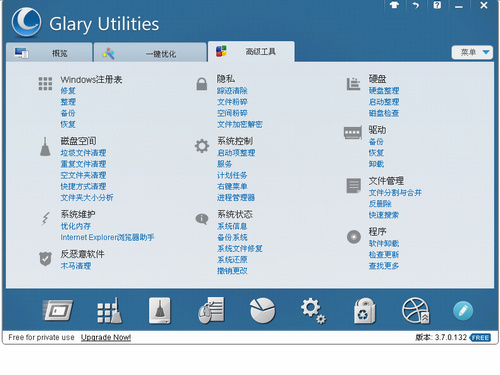Click the Glary Utilities crescent logo
Viewport: 500px width, 375px height.
click(26, 22)
